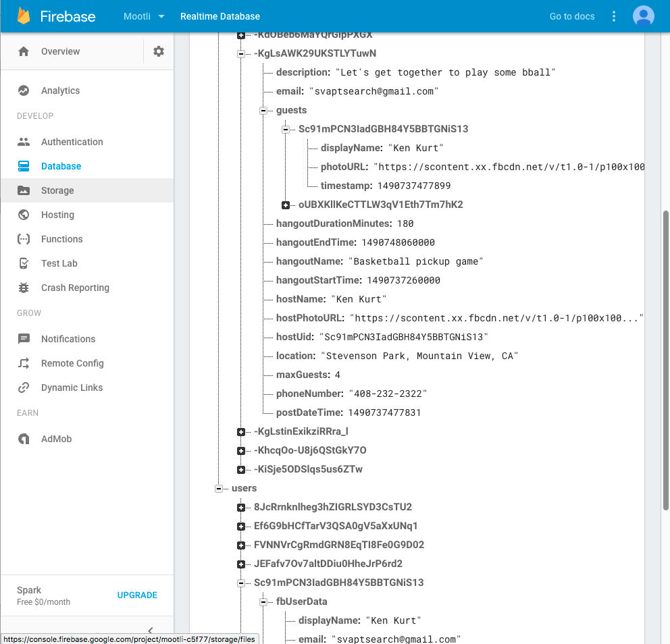Expand the oUBXKlIKeCTTLW3qV1Eth7Tm7hK2 guest node
The width and height of the screenshot is (670, 644).
point(285,204)
